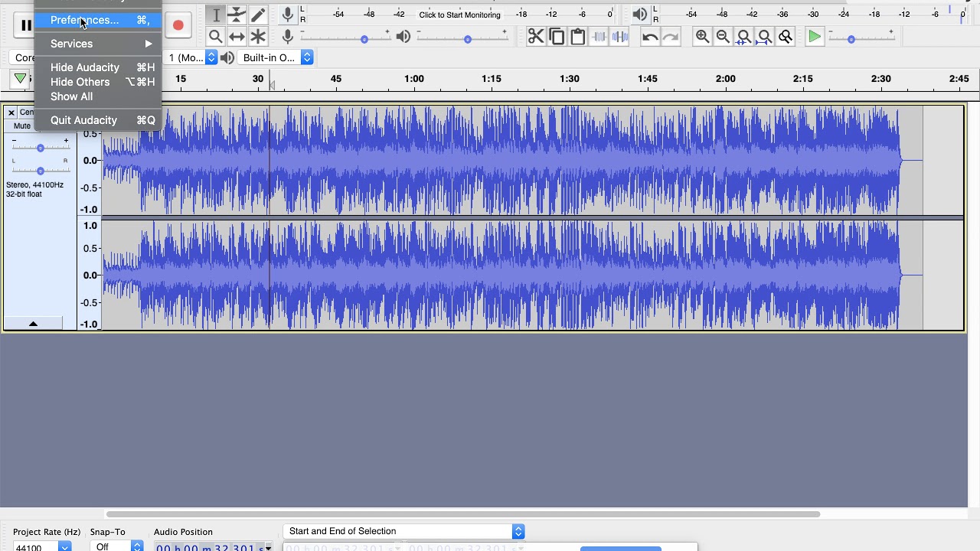Click the green Play-at-speed button

[815, 36]
